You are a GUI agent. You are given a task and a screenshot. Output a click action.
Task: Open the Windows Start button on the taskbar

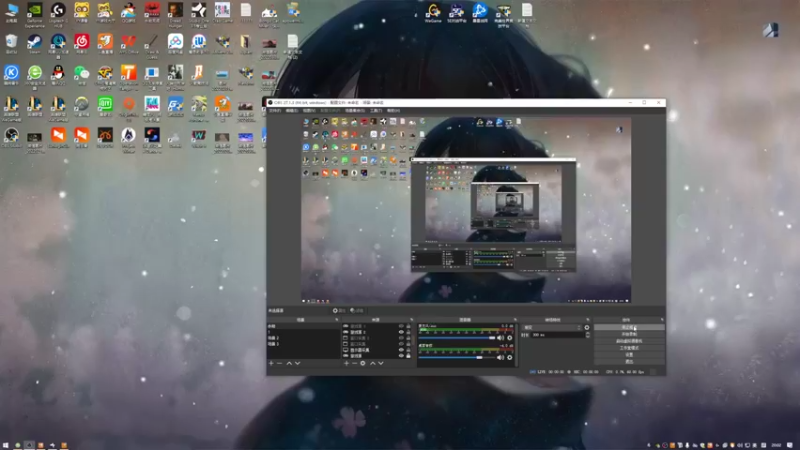coord(6,445)
